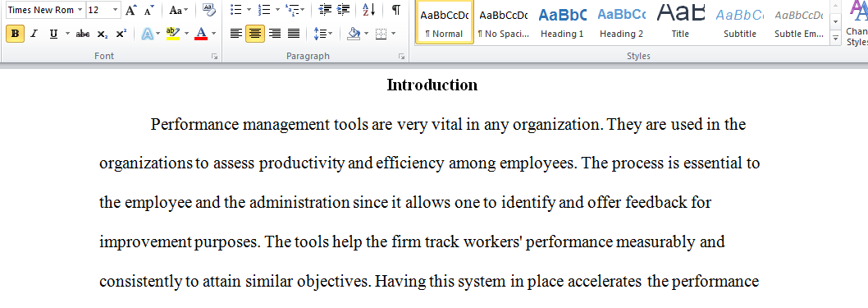Apply Heading 2 style

[621, 22]
